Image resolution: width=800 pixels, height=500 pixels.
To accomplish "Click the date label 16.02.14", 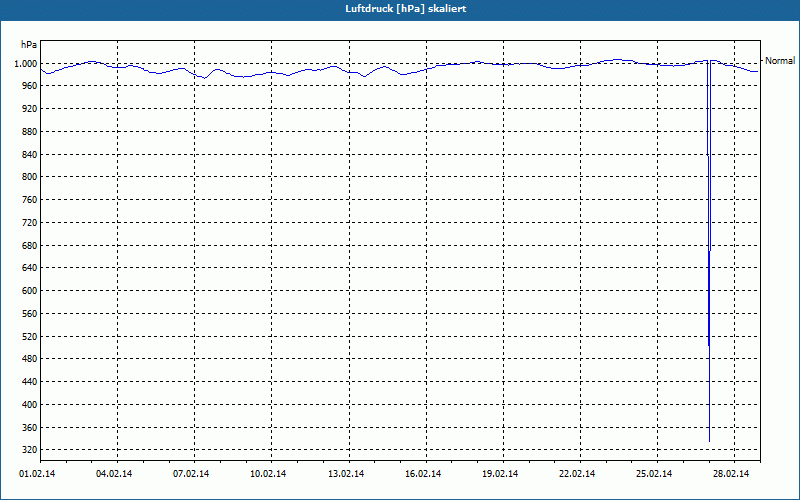I will point(423,474).
